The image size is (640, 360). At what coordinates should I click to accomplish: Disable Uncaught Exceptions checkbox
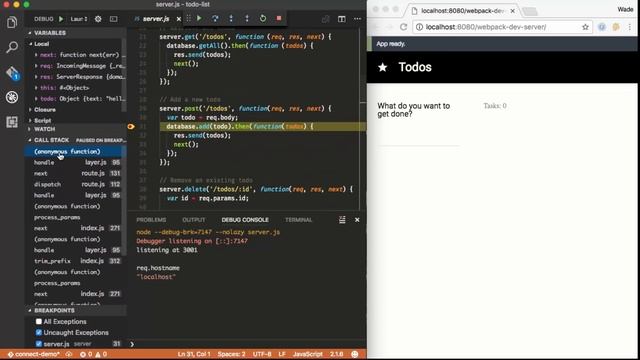click(39, 333)
